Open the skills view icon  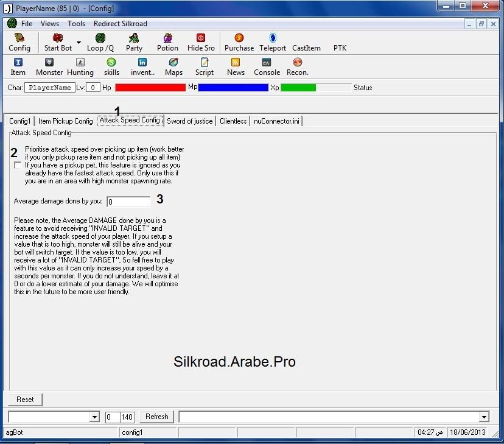click(x=111, y=67)
